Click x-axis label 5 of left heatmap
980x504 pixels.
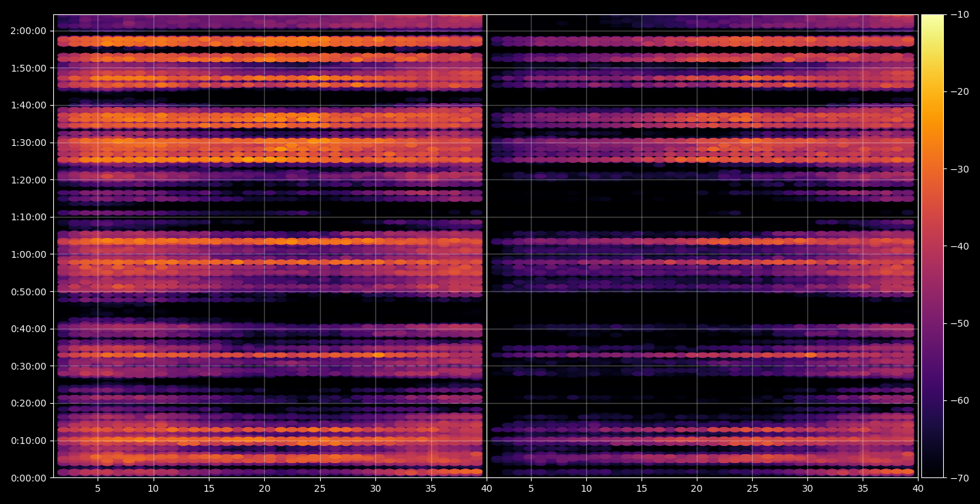pos(98,488)
